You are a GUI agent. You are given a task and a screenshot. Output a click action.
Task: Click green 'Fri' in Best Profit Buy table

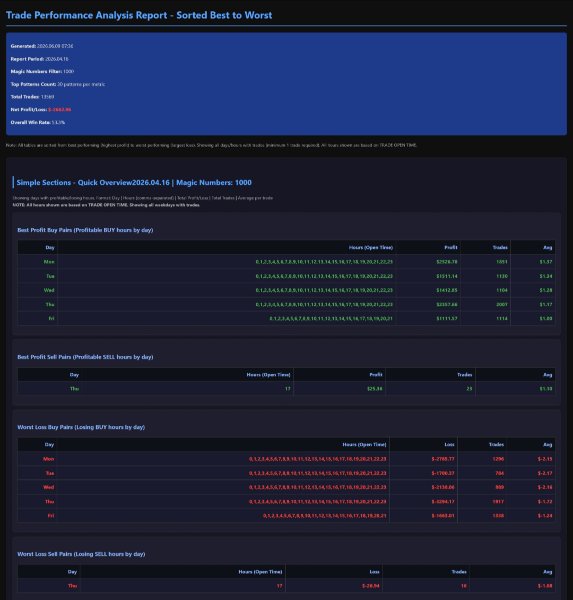pyautogui.click(x=51, y=318)
